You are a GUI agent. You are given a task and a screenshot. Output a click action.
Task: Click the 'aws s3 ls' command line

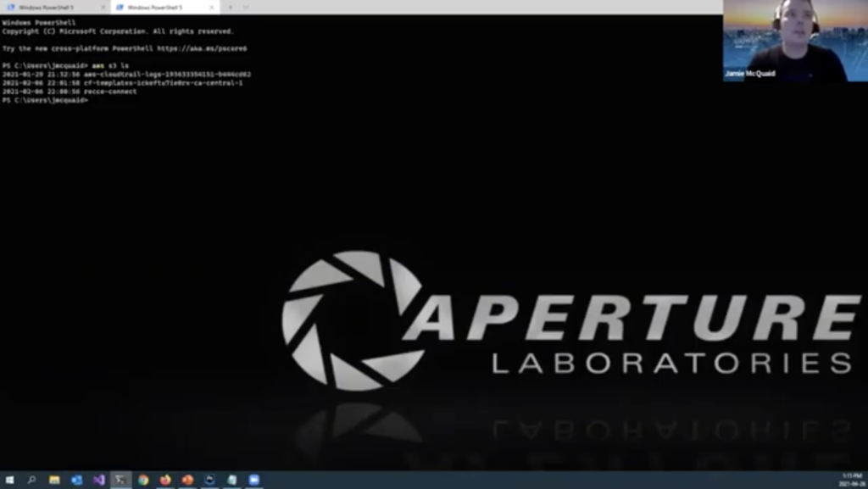click(65, 65)
